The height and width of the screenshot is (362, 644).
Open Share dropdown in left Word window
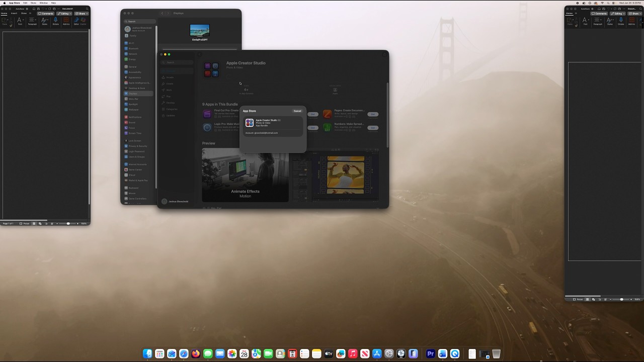[x=82, y=14]
